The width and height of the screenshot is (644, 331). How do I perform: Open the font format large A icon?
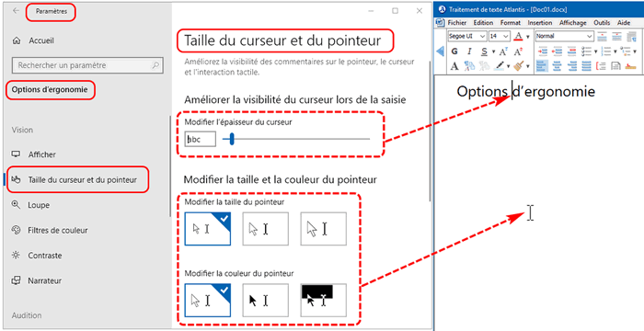click(454, 66)
